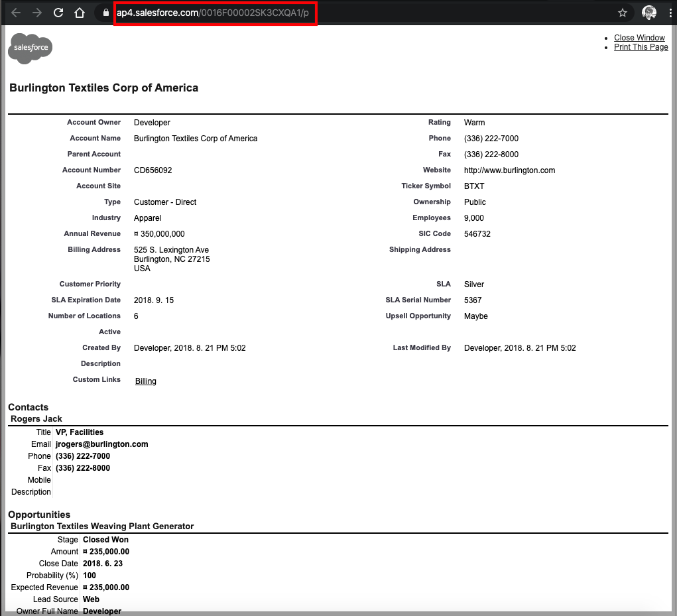Select the account number CD656092
677x616 pixels.
pyautogui.click(x=153, y=170)
